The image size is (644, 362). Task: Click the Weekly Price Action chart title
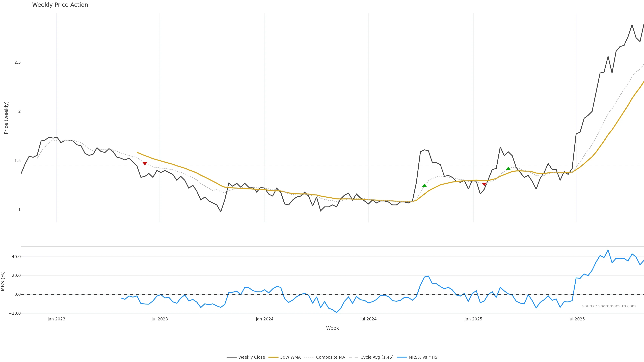(x=60, y=5)
